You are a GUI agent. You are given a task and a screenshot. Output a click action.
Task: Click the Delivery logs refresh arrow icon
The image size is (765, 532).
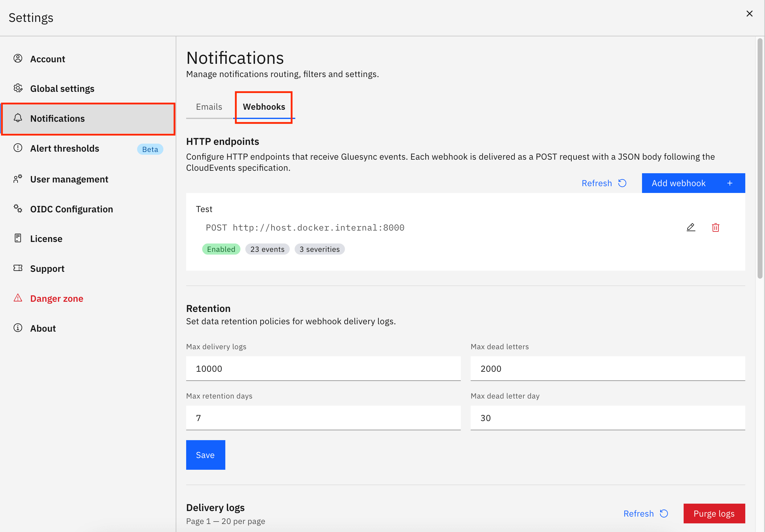(x=664, y=514)
